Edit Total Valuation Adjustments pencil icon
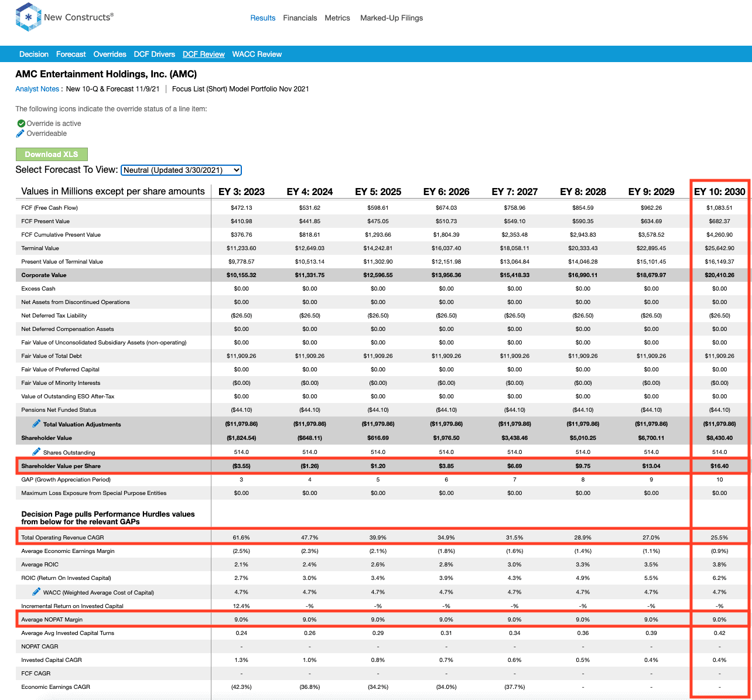 tap(36, 424)
